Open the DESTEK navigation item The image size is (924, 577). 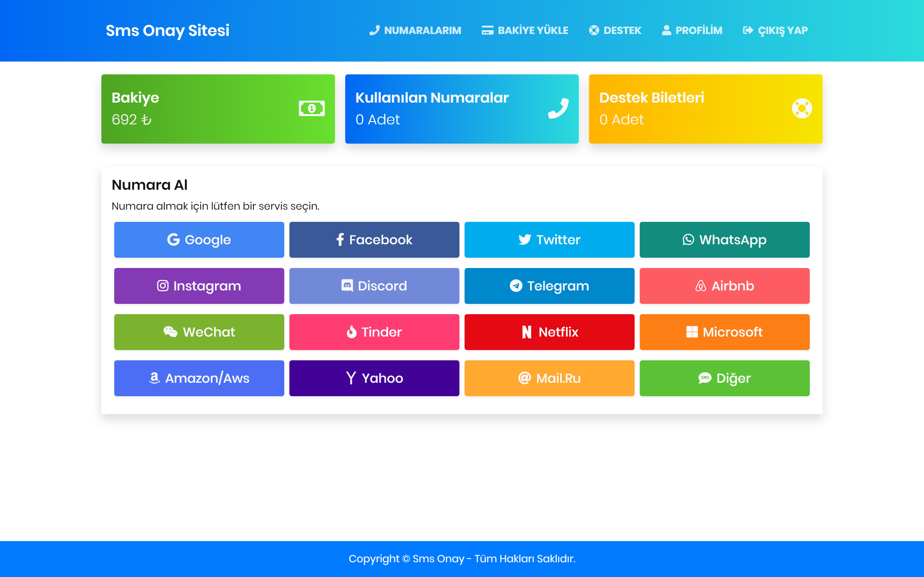(615, 30)
